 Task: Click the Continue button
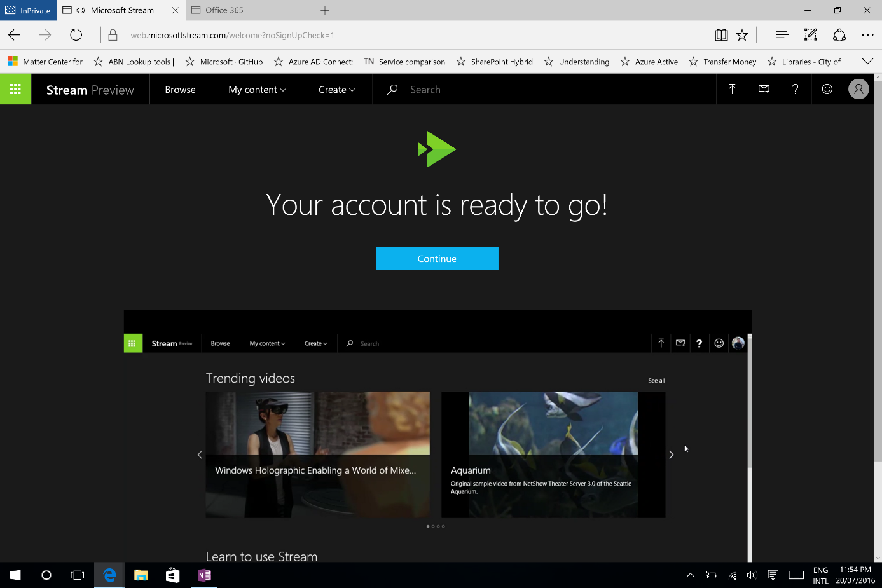(437, 258)
